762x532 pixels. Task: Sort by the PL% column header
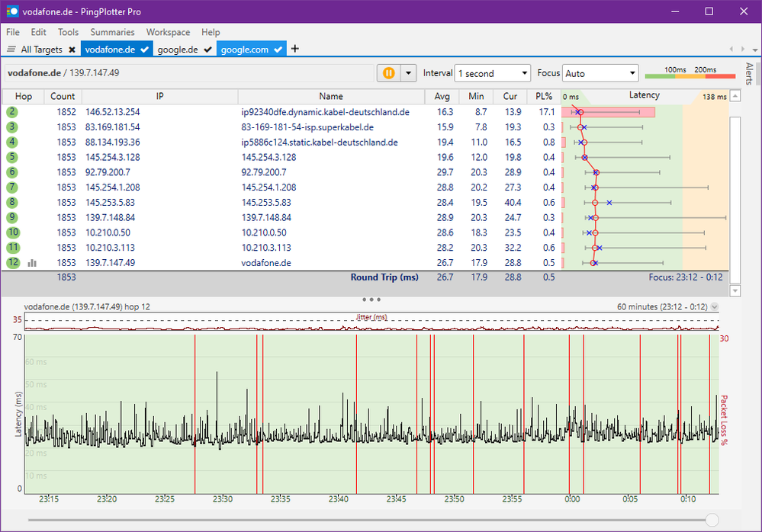click(x=543, y=96)
